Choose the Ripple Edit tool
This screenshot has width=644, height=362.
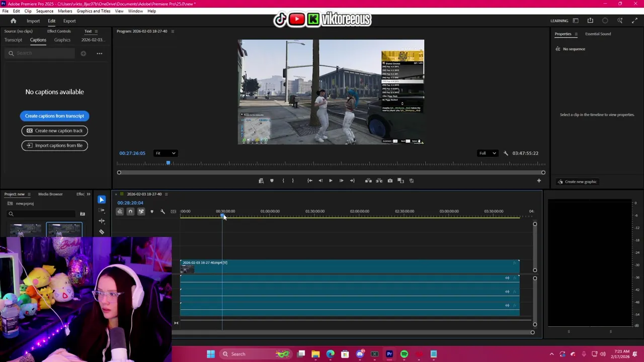(x=102, y=221)
